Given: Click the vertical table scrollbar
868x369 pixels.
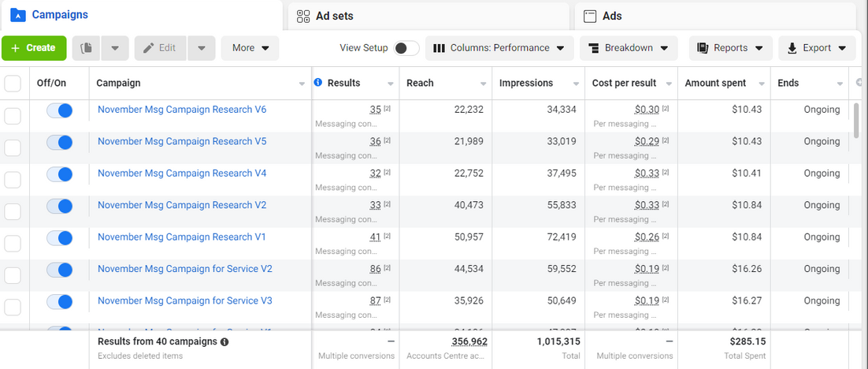Looking at the screenshot, I should click(x=856, y=120).
